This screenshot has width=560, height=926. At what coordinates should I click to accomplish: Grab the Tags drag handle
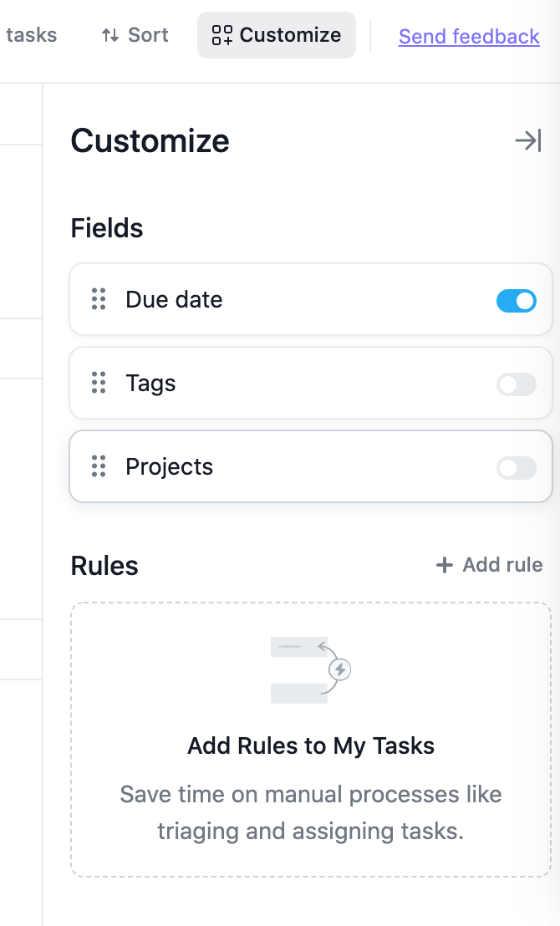(x=99, y=383)
